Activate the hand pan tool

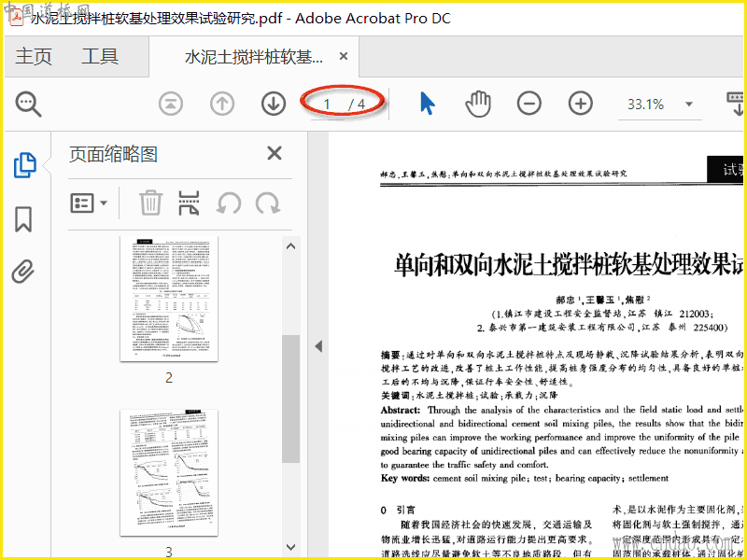click(478, 104)
